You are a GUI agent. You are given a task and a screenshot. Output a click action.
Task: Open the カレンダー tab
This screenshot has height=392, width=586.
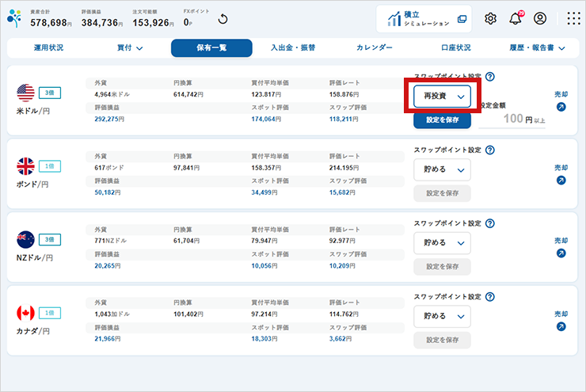tap(374, 48)
